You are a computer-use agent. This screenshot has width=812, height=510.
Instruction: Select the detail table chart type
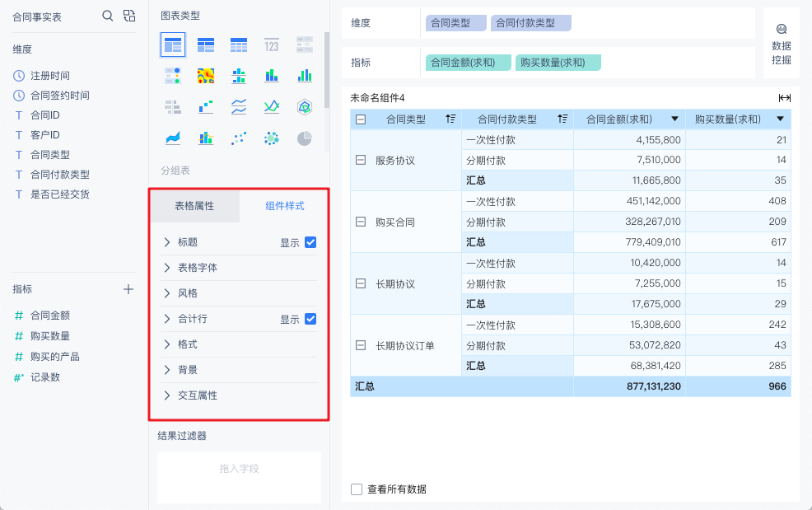(239, 45)
